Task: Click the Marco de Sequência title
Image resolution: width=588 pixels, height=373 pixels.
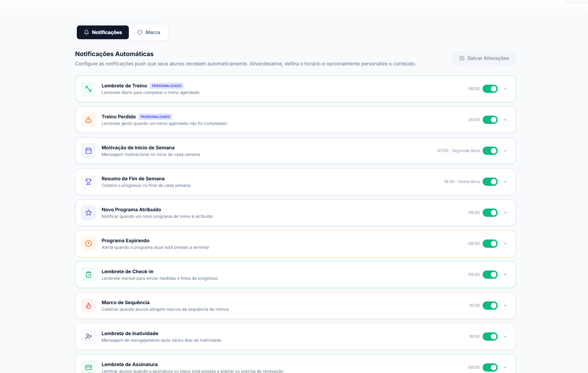Action: click(125, 302)
